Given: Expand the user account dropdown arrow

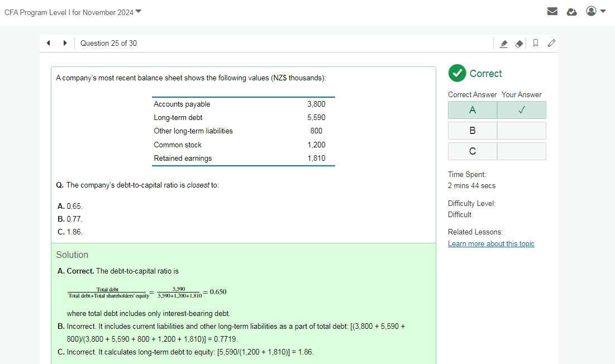Looking at the screenshot, I should (603, 11).
